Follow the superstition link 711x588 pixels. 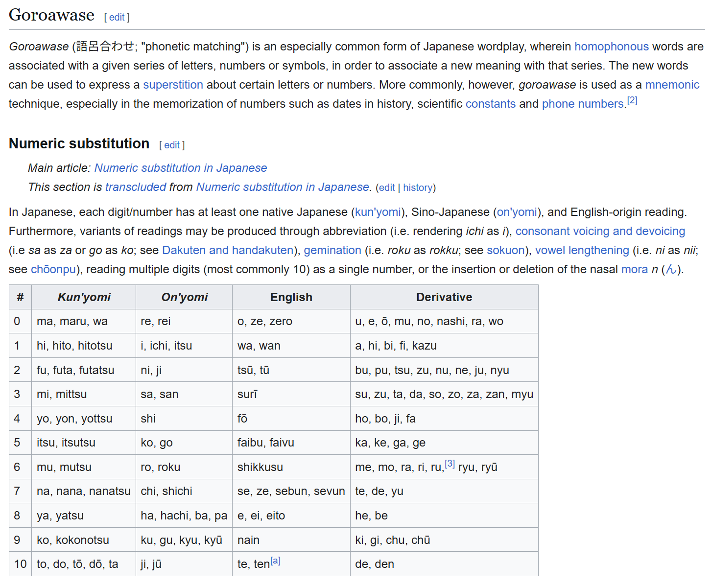pyautogui.click(x=173, y=85)
